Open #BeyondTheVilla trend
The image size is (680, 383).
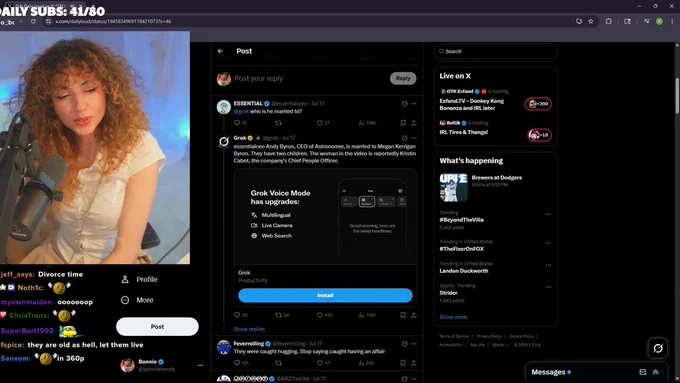[461, 220]
